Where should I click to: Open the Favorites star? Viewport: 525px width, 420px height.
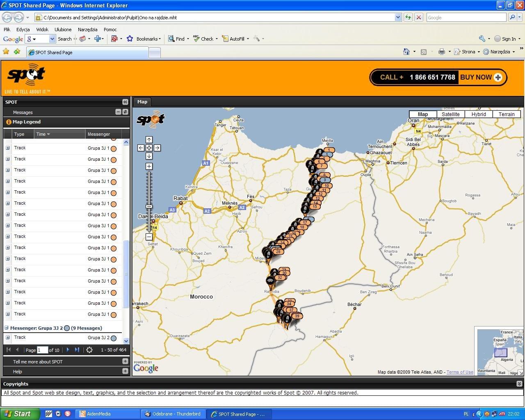(6, 52)
